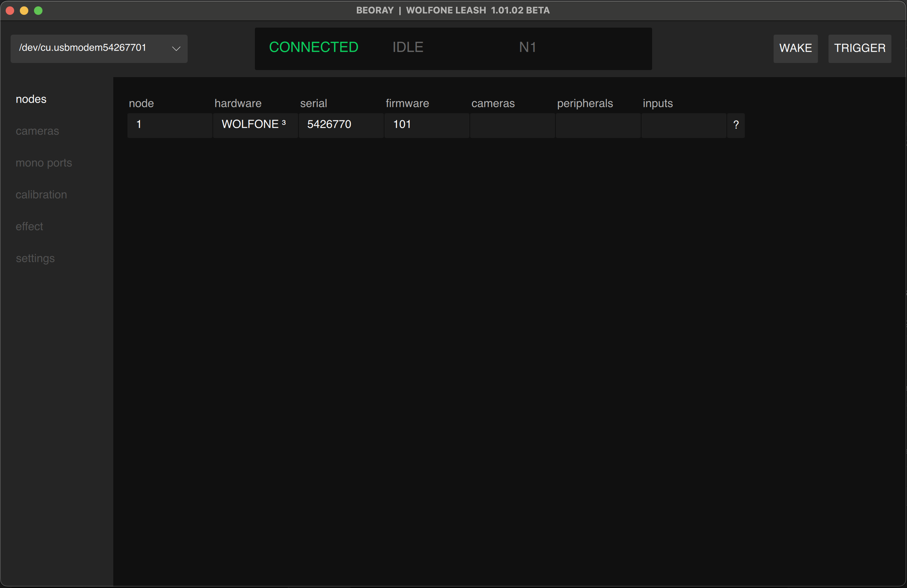Switch to mono ports page

44,163
